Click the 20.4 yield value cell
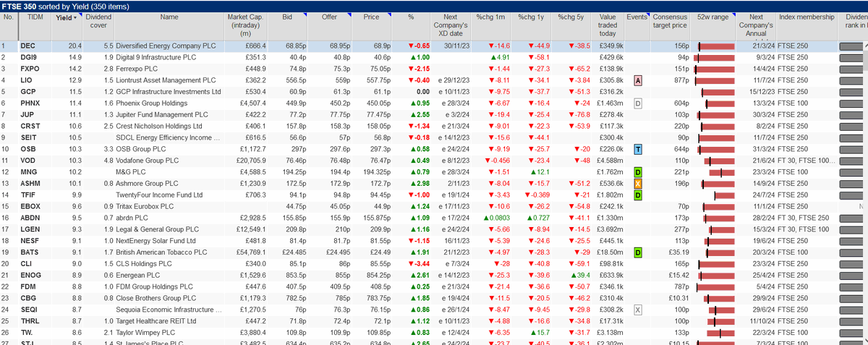The height and width of the screenshot is (345, 868). click(75, 46)
